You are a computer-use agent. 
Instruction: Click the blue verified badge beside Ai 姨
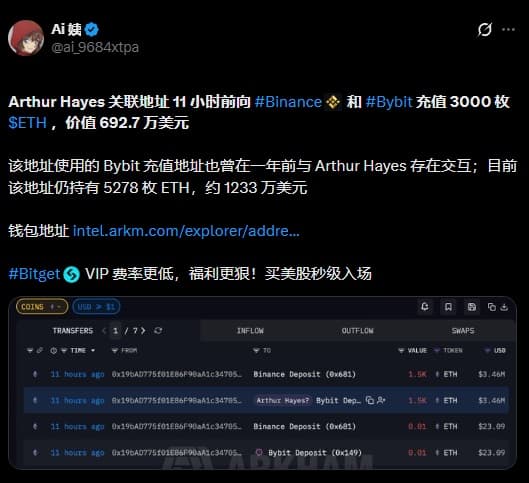91,30
